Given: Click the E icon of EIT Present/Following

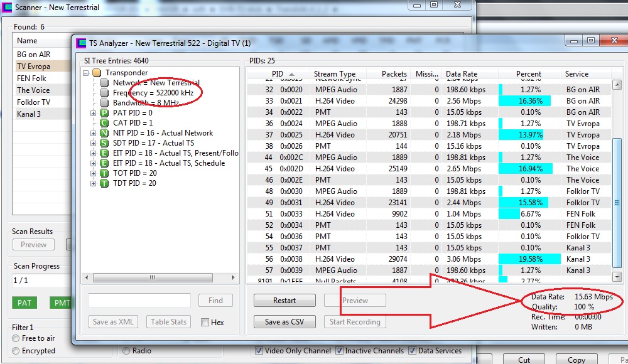Looking at the screenshot, I should tap(104, 153).
